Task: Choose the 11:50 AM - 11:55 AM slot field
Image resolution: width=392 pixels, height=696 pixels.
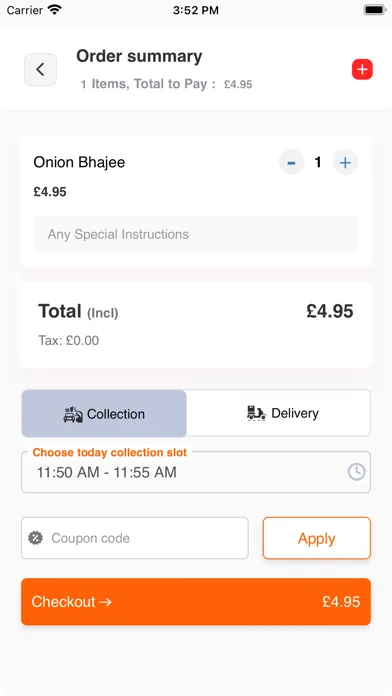Action: (196, 472)
